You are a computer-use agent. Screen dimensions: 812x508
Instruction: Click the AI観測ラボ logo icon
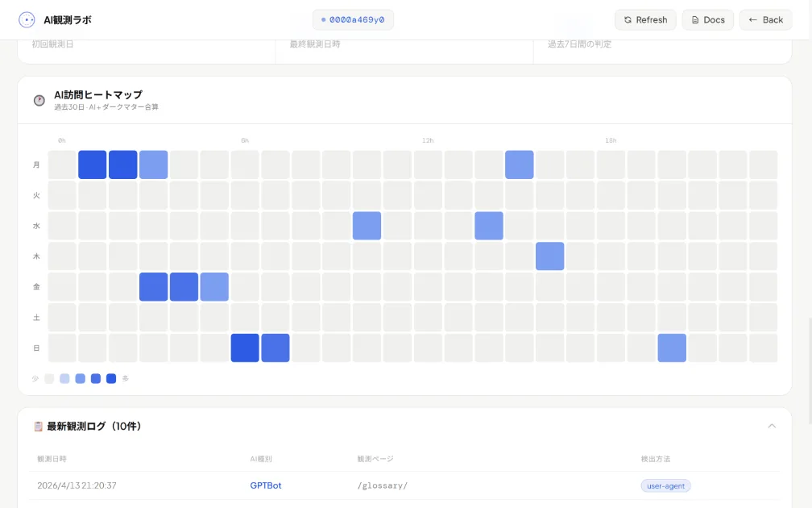coord(27,20)
